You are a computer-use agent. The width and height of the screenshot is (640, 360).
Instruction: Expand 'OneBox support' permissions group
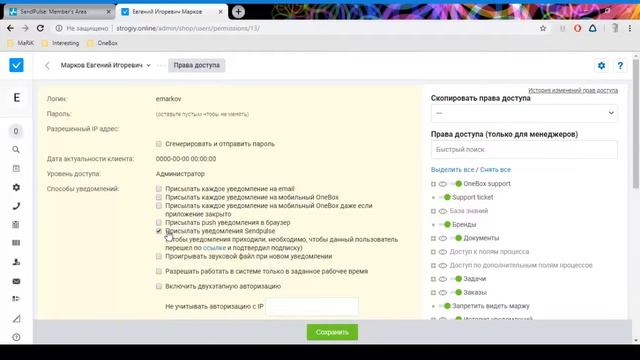[433, 184]
